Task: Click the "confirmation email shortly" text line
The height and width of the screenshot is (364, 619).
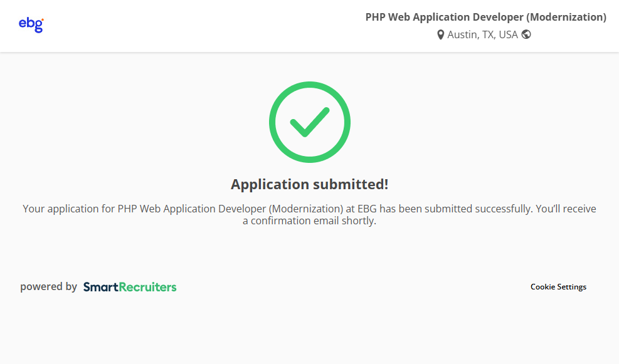Action: [309, 221]
